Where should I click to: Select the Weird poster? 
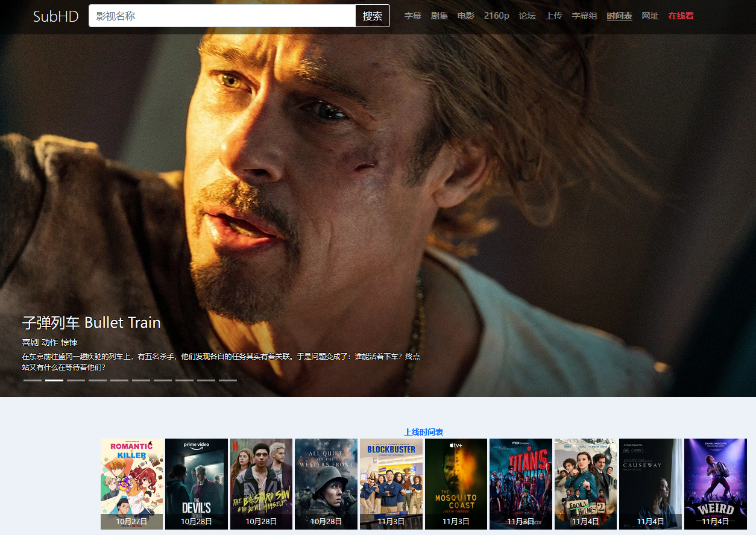pyautogui.click(x=716, y=484)
